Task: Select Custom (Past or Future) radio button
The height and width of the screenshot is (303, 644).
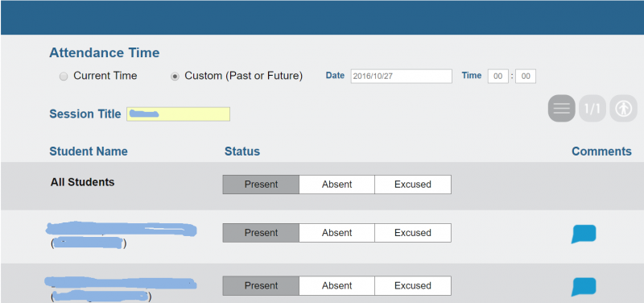Action: coord(175,77)
